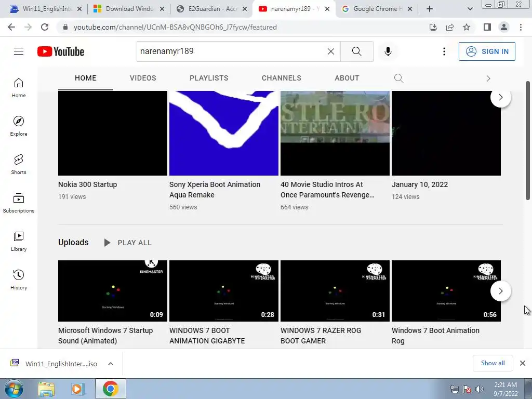Open YouTube settings three-dot menu
532x399 pixels.
[444, 51]
